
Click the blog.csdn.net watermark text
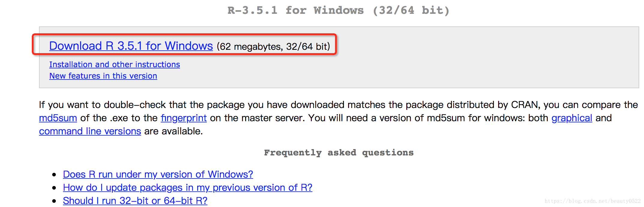coord(592,201)
